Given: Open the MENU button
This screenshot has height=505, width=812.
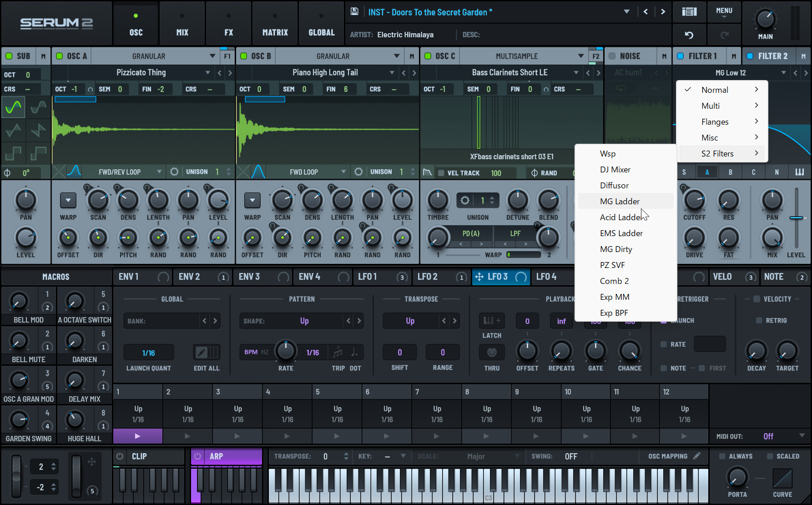Looking at the screenshot, I should coord(724,12).
